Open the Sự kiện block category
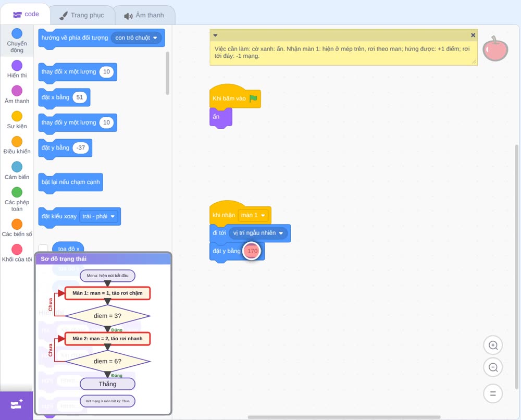Viewport: 521px width, 420px height. tap(17, 120)
